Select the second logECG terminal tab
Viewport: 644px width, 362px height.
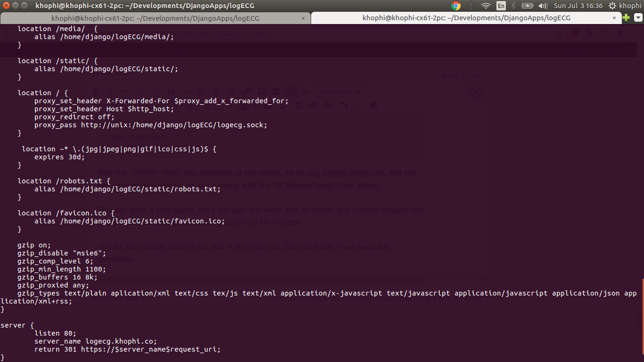point(466,18)
